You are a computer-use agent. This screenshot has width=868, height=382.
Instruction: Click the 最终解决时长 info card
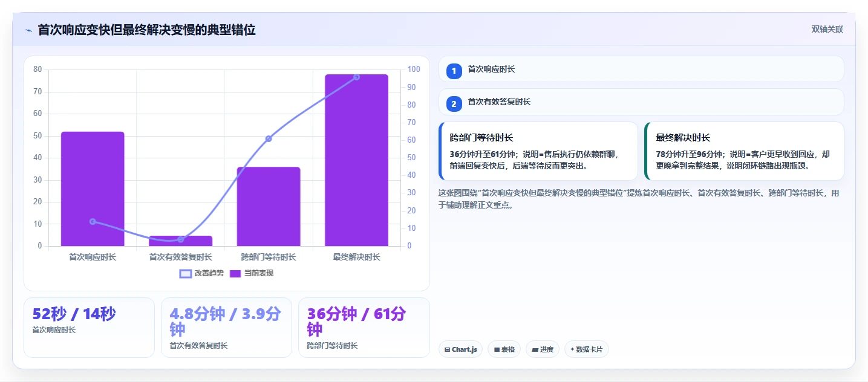(745, 151)
